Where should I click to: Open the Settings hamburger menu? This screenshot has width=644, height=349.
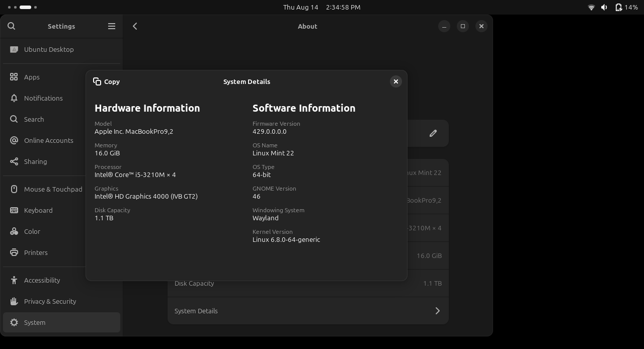point(112,26)
